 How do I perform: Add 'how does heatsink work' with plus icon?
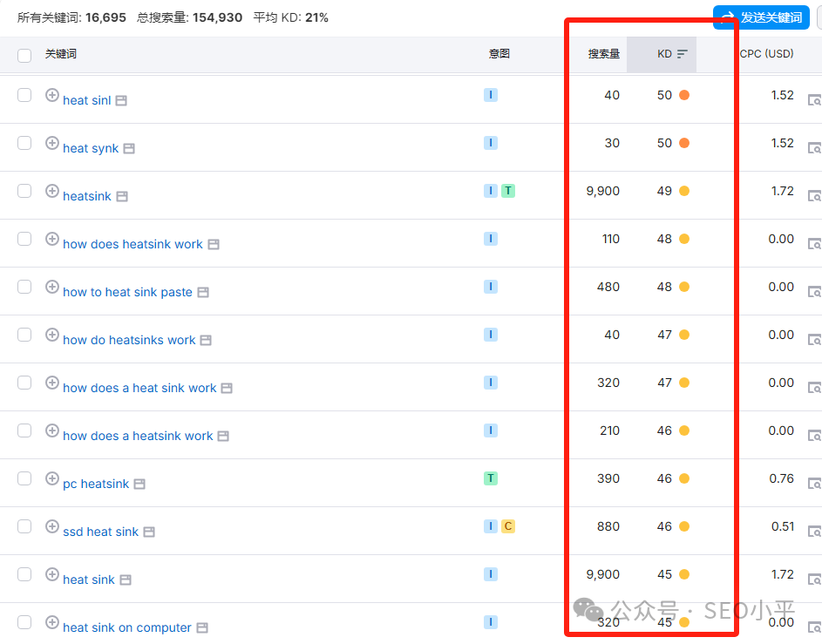pos(52,239)
